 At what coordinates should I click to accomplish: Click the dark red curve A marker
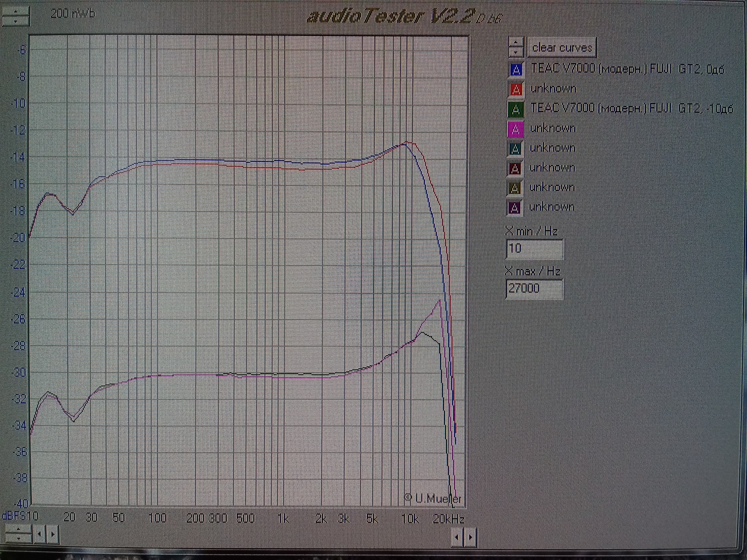515,168
